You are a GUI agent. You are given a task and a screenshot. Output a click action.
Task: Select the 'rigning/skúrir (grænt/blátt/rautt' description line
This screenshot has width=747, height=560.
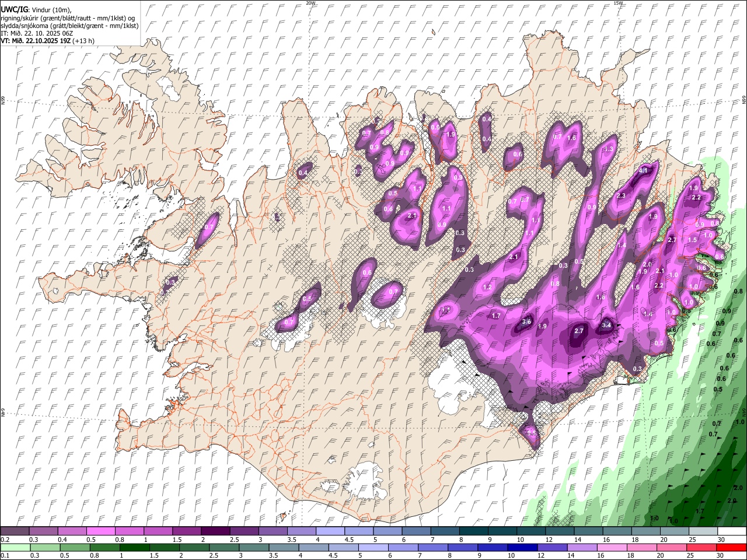pos(68,17)
